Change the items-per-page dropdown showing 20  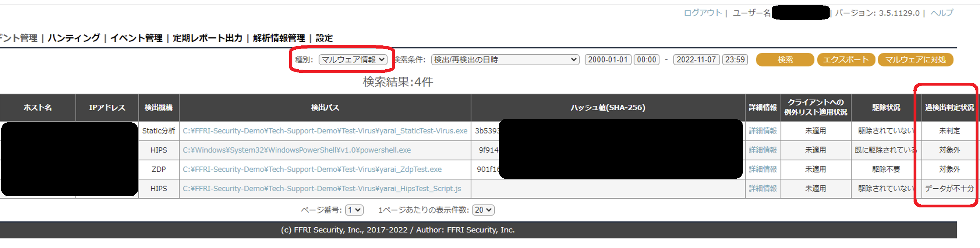click(483, 210)
